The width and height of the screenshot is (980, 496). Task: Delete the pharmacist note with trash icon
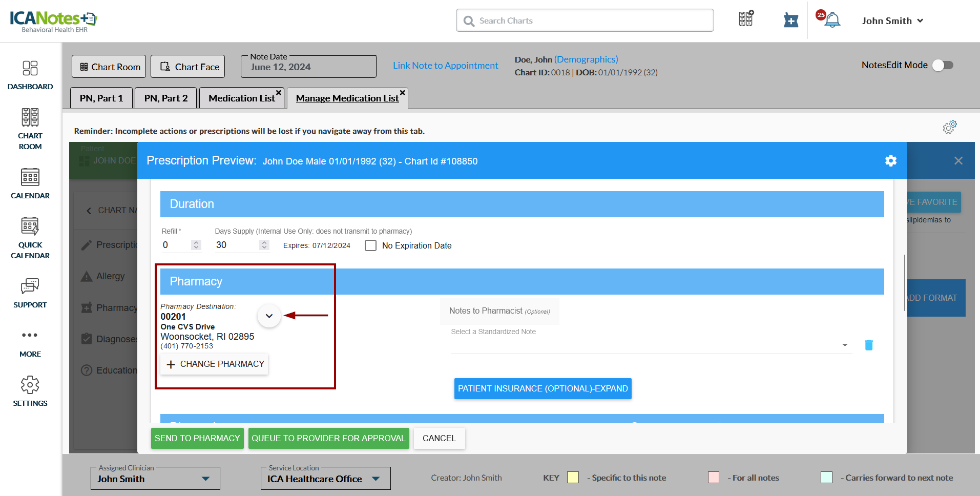pyautogui.click(x=869, y=345)
